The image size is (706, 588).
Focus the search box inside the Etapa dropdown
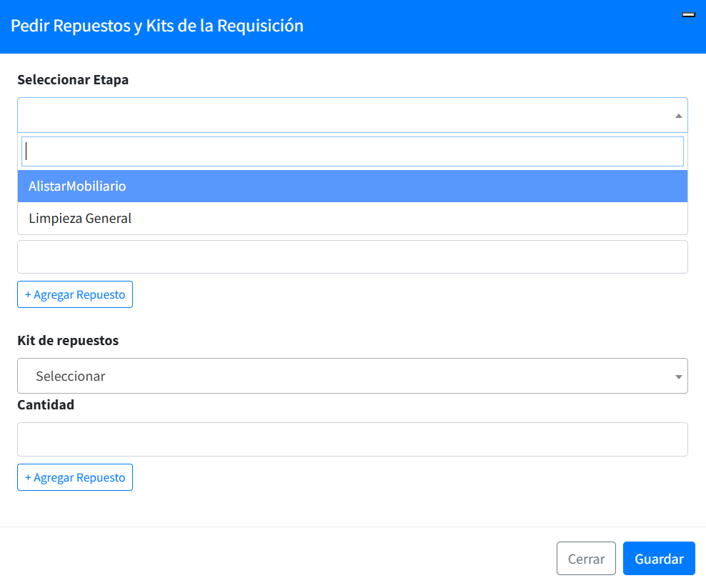pyautogui.click(x=352, y=151)
